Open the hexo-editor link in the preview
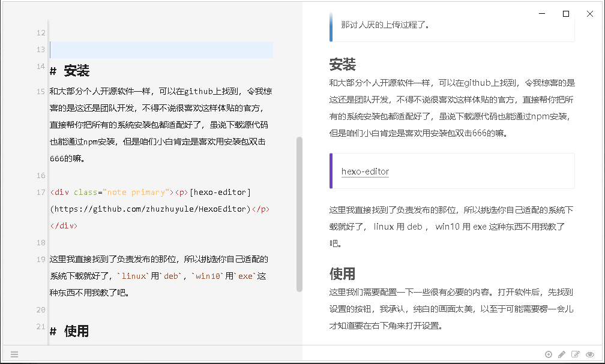Image resolution: width=605 pixels, height=364 pixels. 365,171
